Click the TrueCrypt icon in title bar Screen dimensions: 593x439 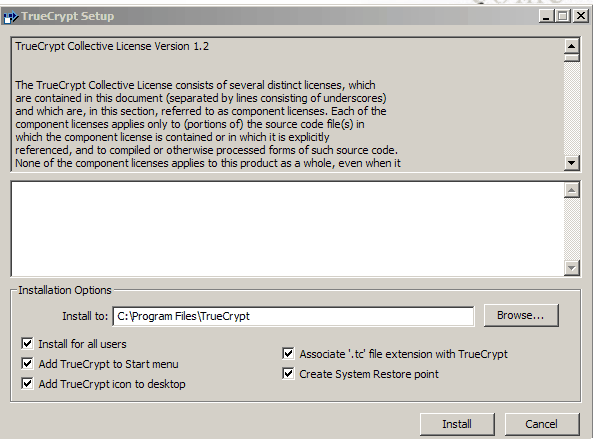10,17
